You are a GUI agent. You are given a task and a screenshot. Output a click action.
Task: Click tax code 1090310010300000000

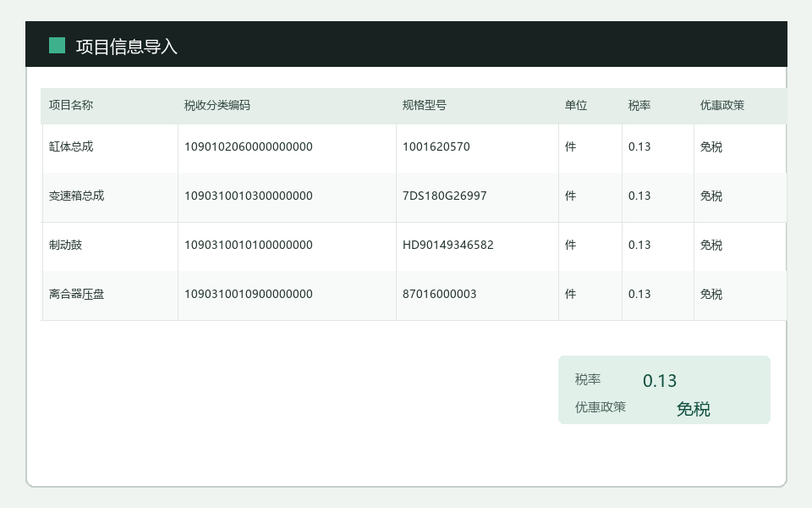click(249, 196)
